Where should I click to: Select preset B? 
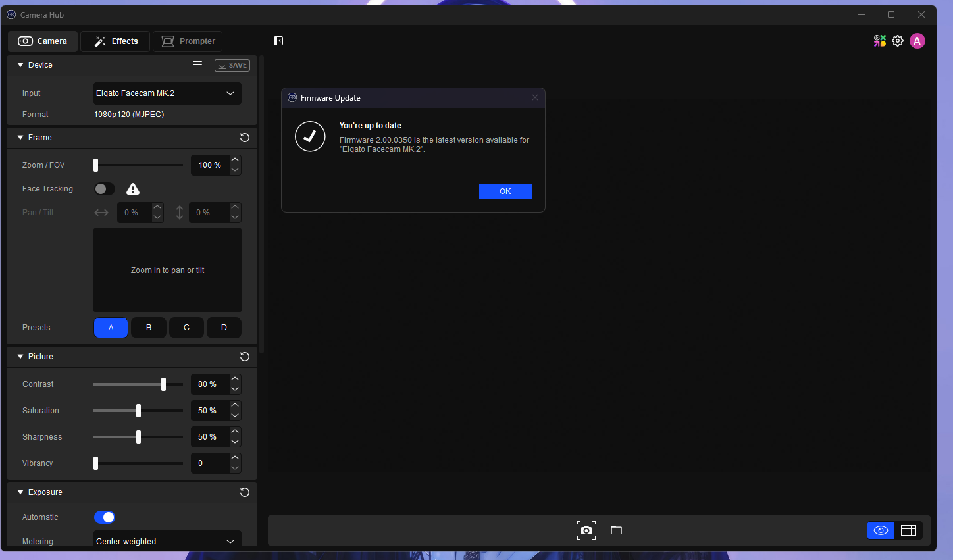pyautogui.click(x=149, y=328)
